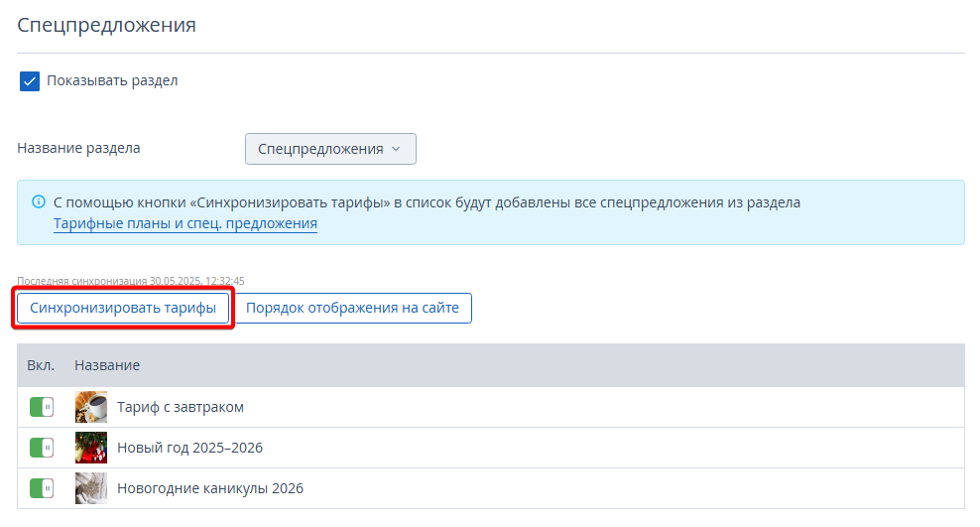Select the "Новый год 2025–2026" row text
980x527 pixels.
click(x=190, y=448)
